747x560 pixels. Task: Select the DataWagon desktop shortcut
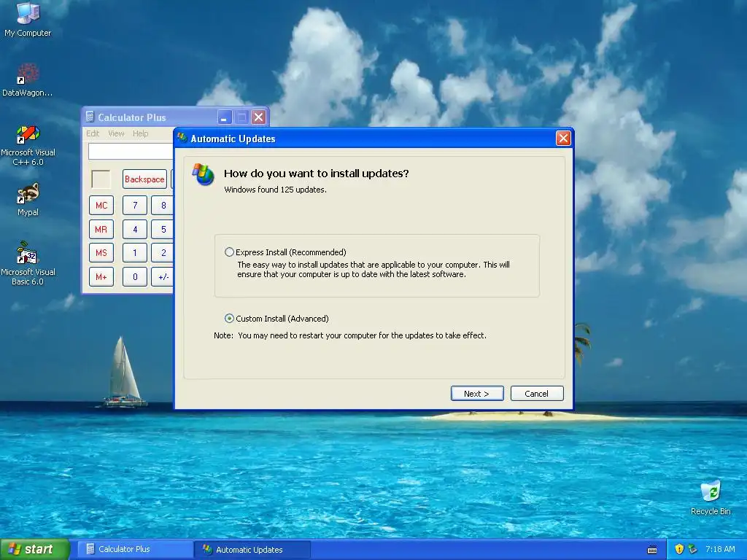(x=27, y=80)
